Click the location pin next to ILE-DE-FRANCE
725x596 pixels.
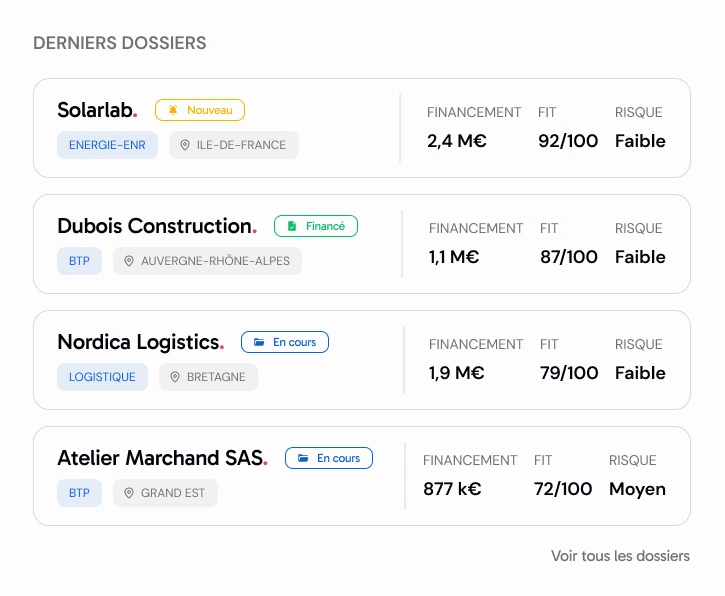(185, 145)
